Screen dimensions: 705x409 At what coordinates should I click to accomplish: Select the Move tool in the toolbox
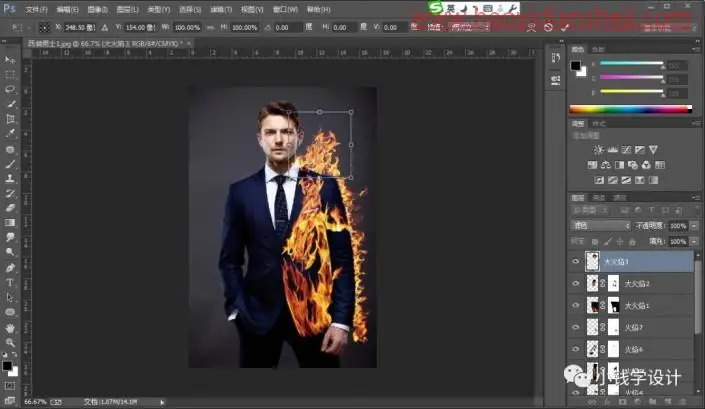pyautogui.click(x=10, y=60)
